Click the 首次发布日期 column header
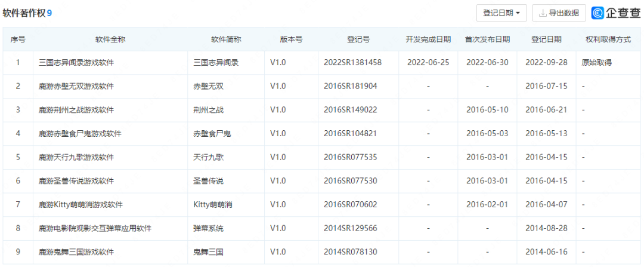644x267 pixels. (488, 39)
